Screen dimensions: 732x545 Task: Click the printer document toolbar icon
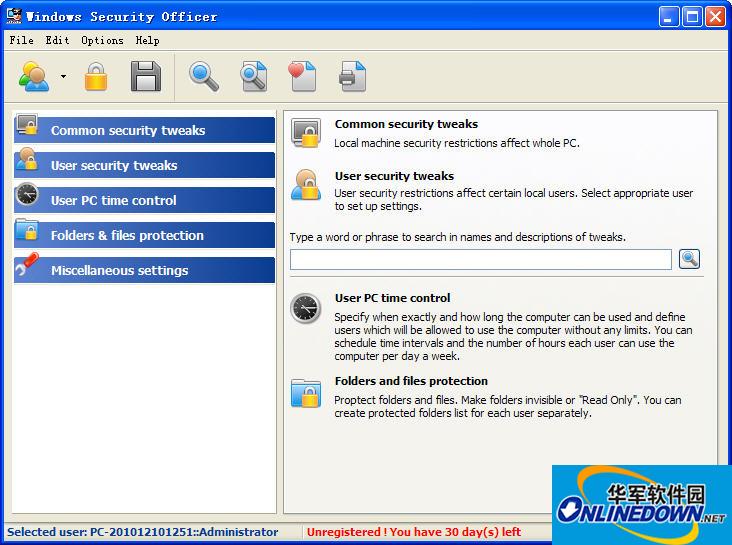click(x=352, y=76)
